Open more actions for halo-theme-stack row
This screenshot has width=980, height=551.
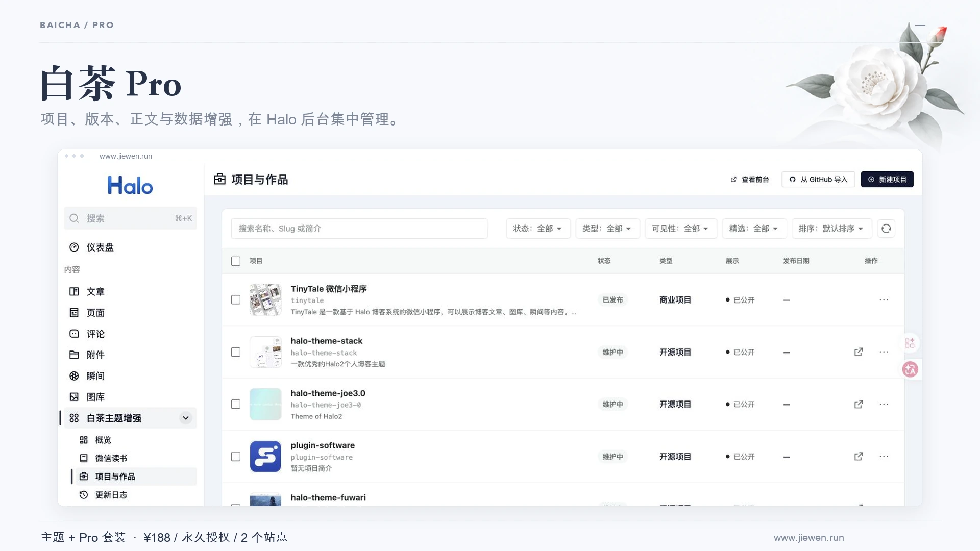[884, 352]
